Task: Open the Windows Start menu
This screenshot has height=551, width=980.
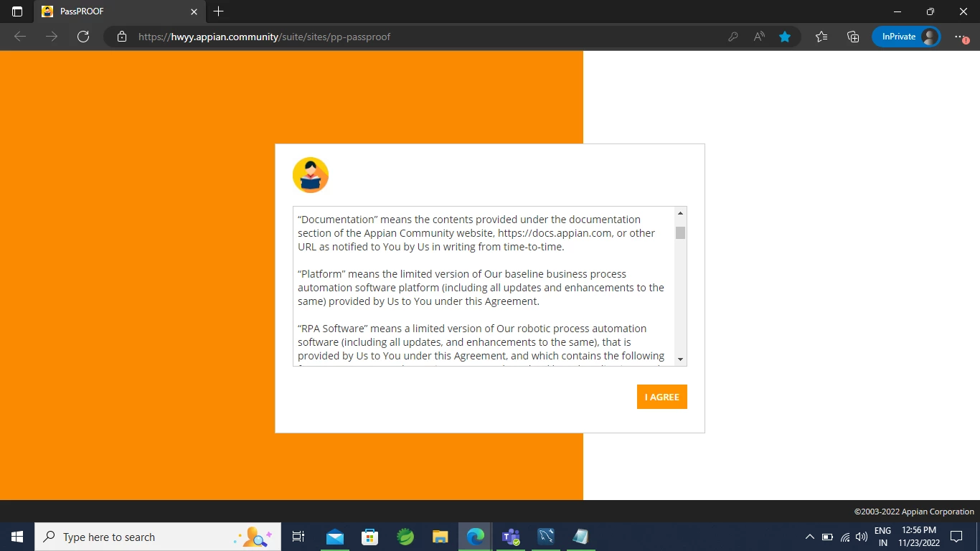Action: [17, 537]
